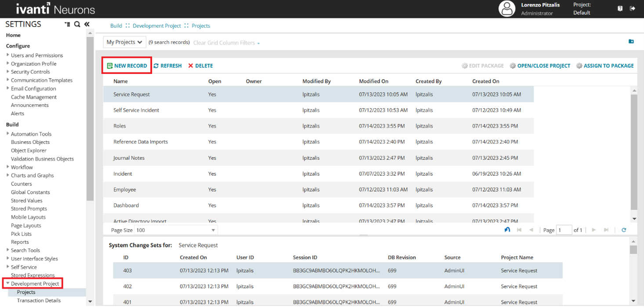The width and height of the screenshot is (644, 308).
Task: Expand the Workflow node
Action: click(x=8, y=167)
